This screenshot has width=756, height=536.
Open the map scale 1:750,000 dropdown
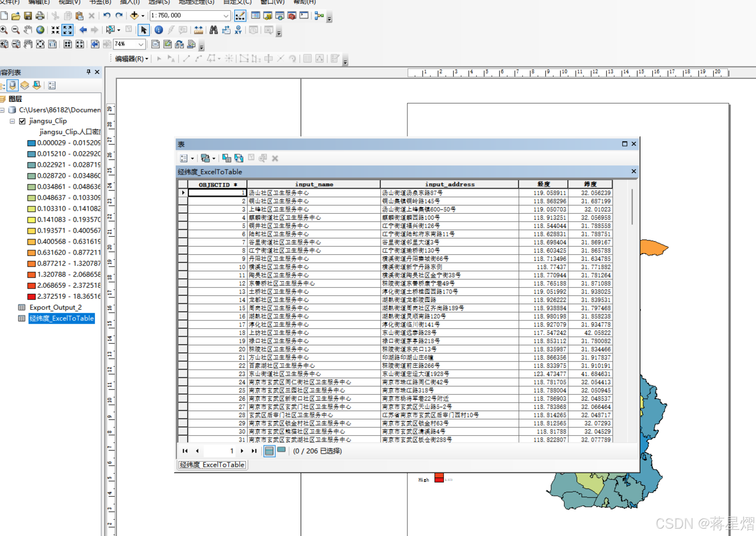point(226,15)
